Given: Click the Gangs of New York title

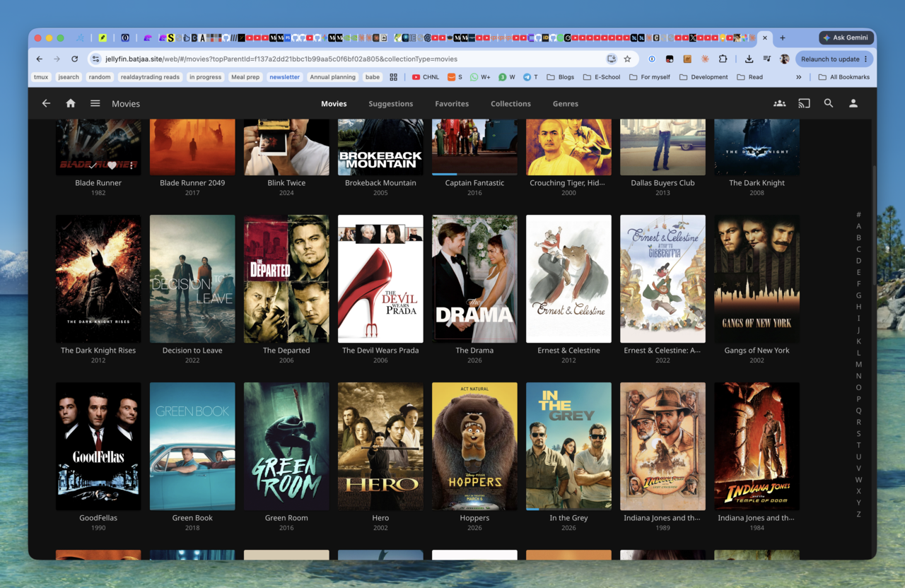Looking at the screenshot, I should (x=757, y=351).
